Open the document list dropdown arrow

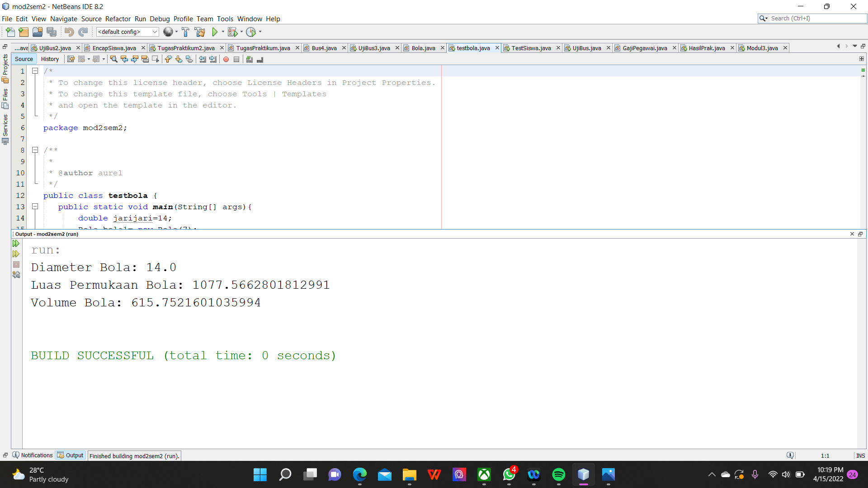click(854, 46)
